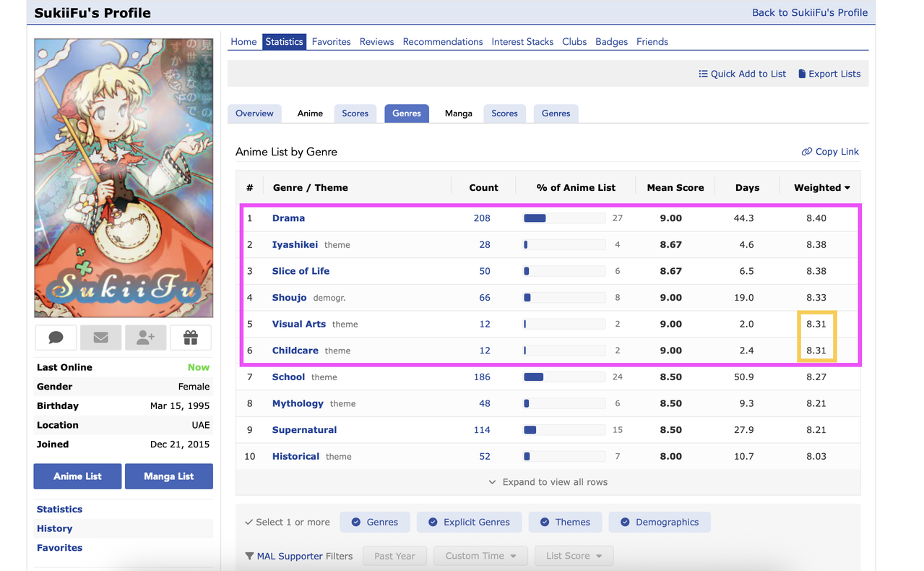Open Quick Add to List
This screenshot has width=924, height=571.
click(x=742, y=74)
